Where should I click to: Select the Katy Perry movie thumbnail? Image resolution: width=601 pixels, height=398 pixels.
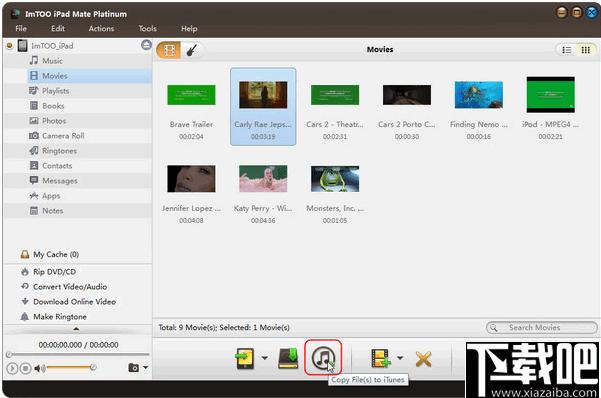pos(263,179)
